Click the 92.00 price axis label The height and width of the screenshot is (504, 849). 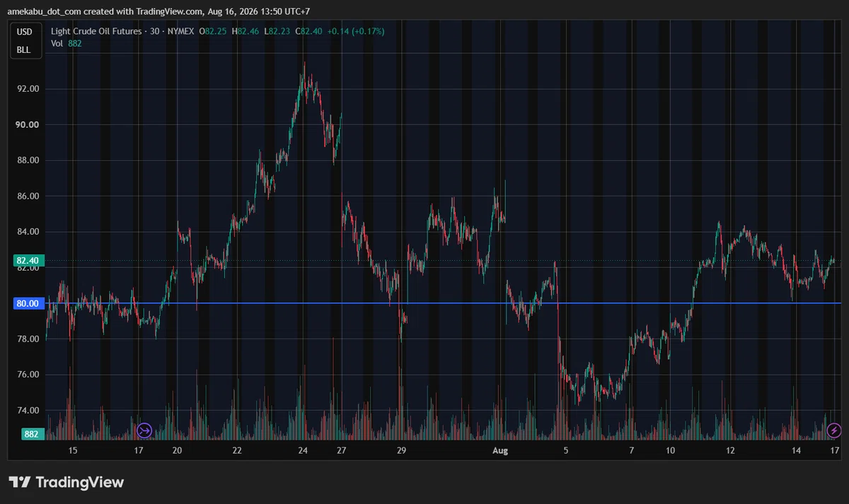coord(28,89)
